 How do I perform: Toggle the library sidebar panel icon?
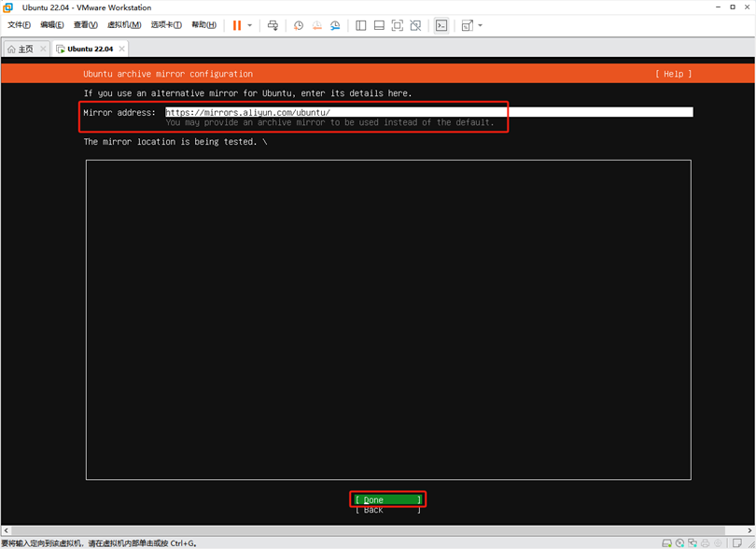(360, 25)
